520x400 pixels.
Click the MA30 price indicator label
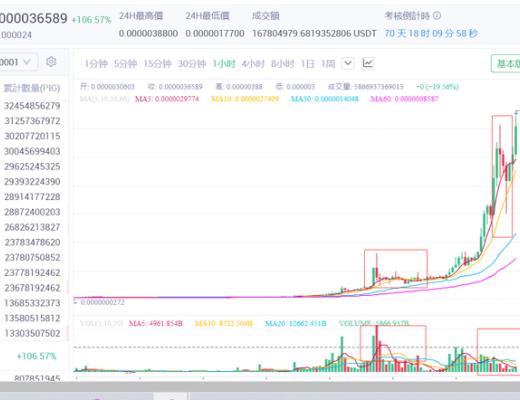coord(325,99)
